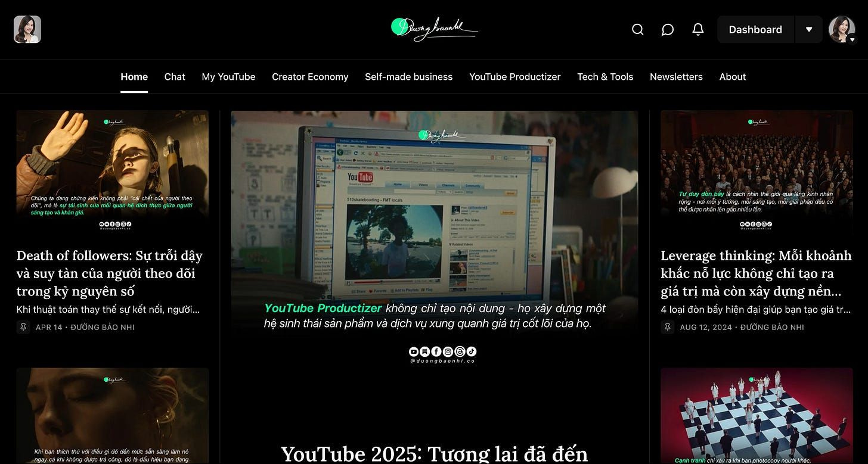The image size is (868, 464).
Task: Open the chat bubble icon in header
Action: [x=668, y=29]
